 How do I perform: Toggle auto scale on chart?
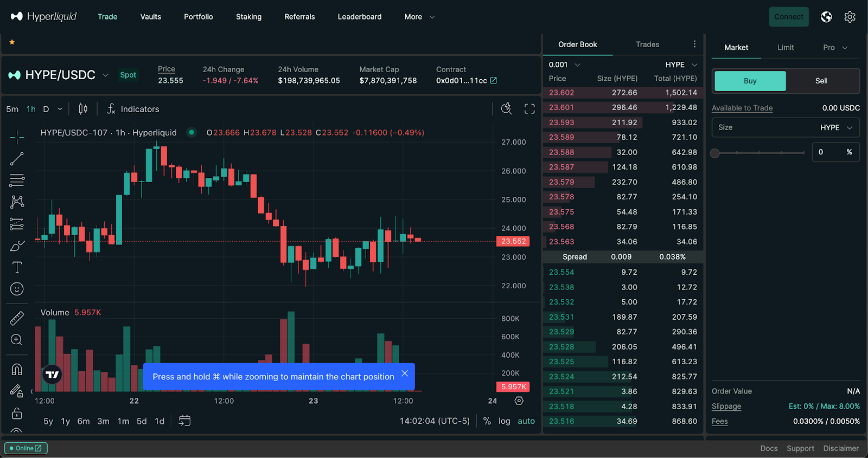coord(526,421)
